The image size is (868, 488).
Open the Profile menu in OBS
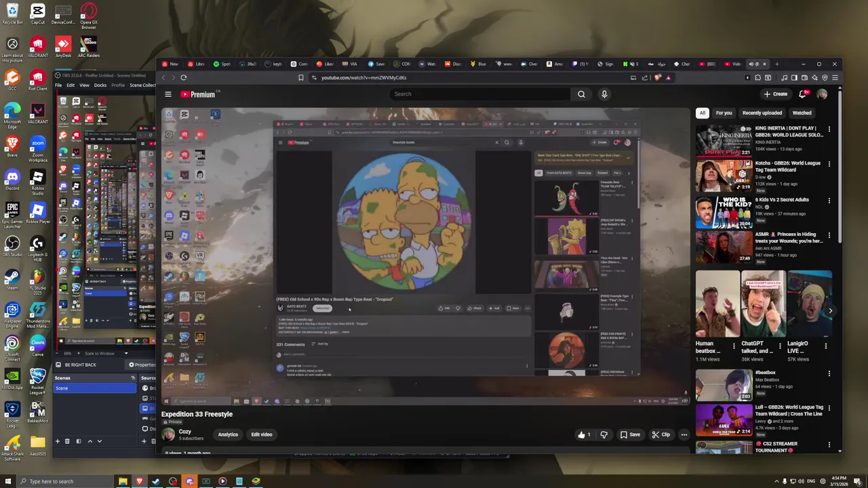(118, 85)
